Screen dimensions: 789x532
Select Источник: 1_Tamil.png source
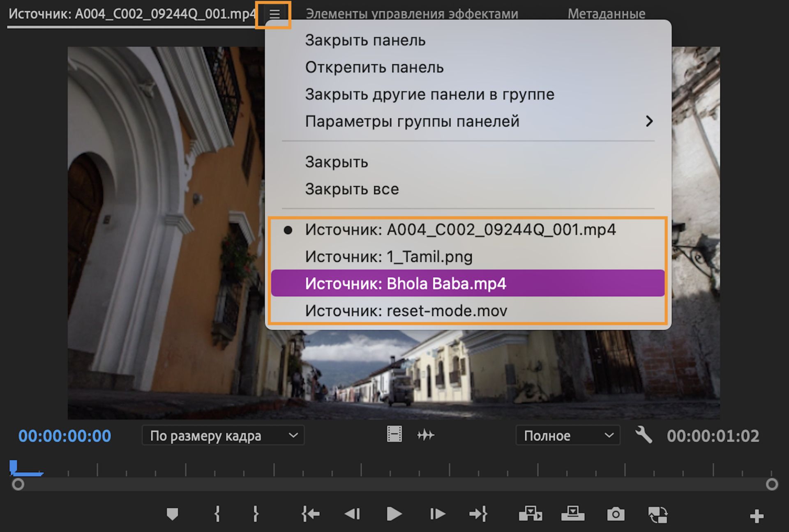pos(388,256)
